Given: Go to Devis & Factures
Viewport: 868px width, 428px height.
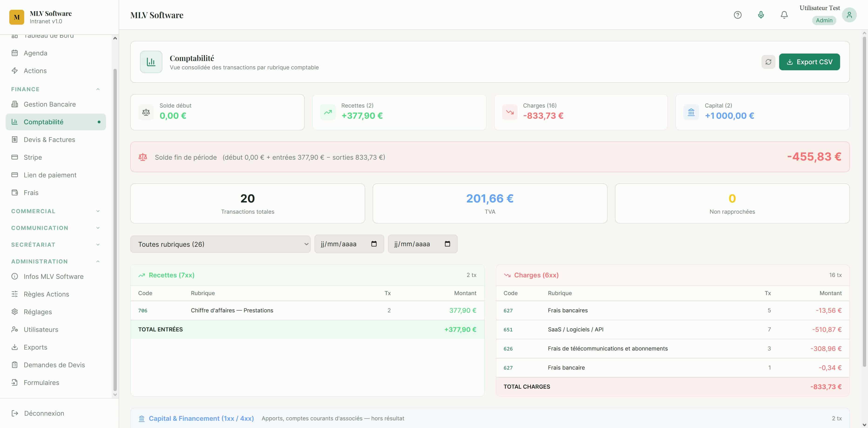Looking at the screenshot, I should tap(56, 140).
